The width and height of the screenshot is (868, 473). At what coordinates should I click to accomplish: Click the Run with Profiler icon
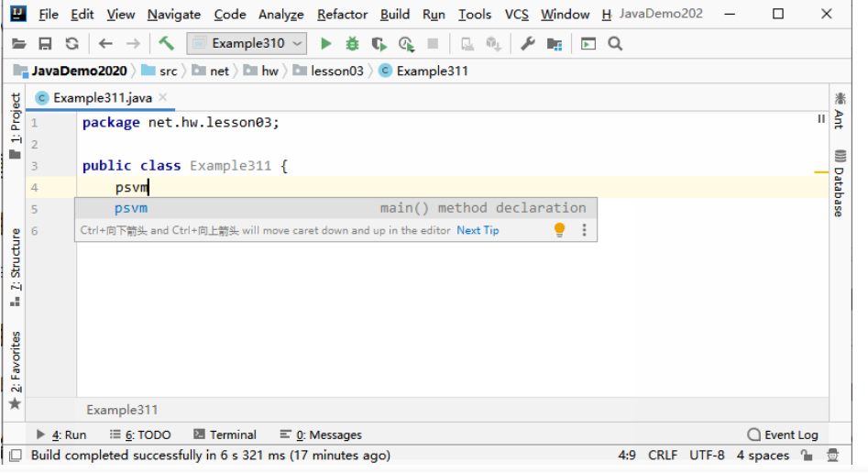406,44
